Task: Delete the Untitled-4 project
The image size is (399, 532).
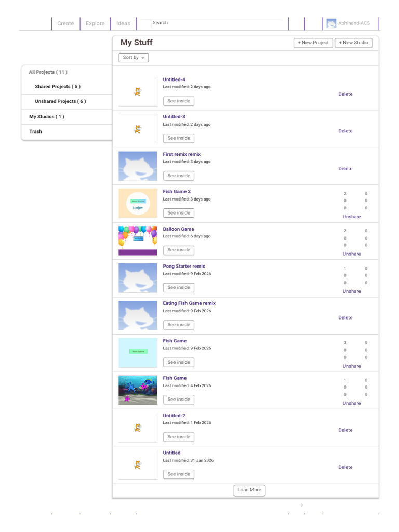Action: point(345,94)
